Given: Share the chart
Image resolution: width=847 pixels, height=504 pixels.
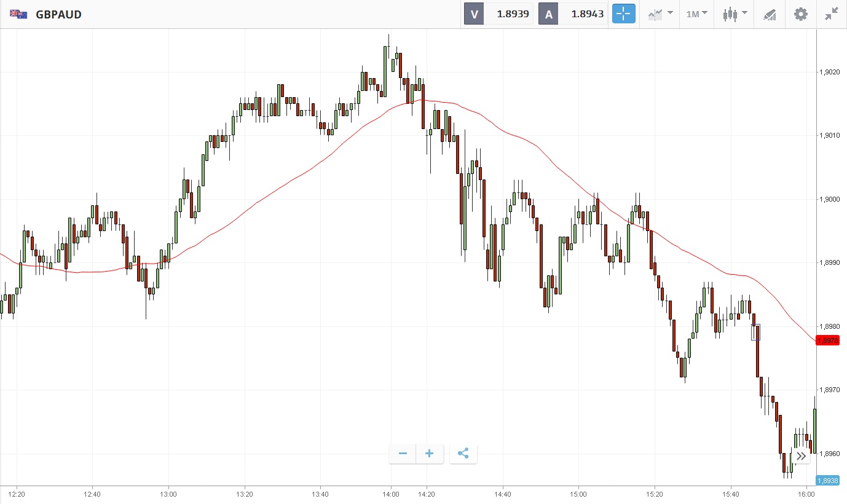Looking at the screenshot, I should [x=463, y=454].
